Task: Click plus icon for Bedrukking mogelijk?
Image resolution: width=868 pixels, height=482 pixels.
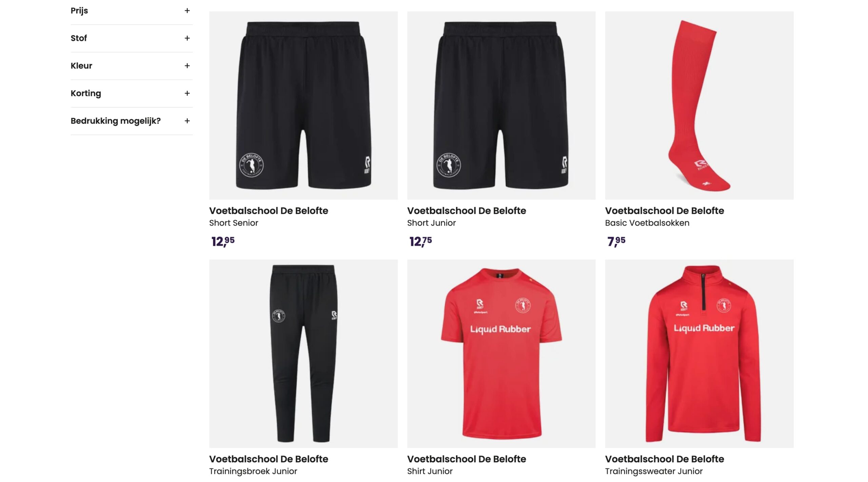Action: (187, 121)
